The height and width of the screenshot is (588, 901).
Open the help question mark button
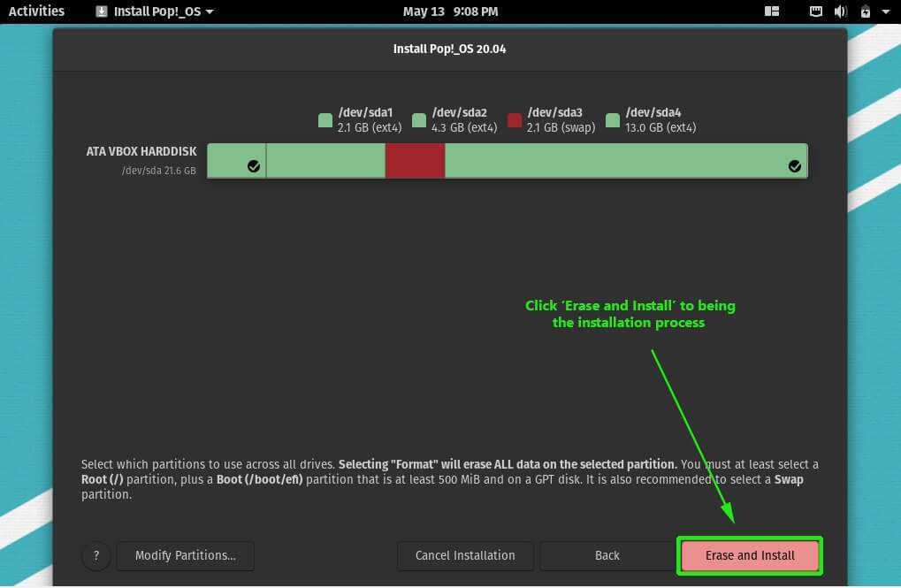pyautogui.click(x=96, y=556)
